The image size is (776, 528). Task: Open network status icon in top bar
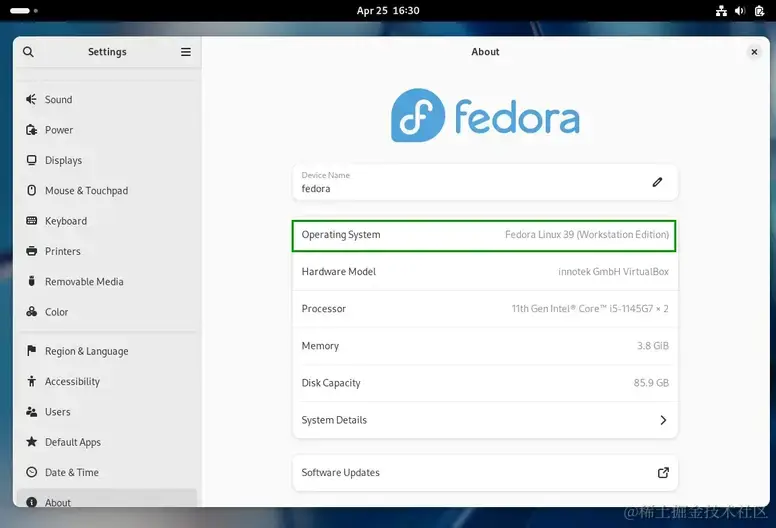722,10
